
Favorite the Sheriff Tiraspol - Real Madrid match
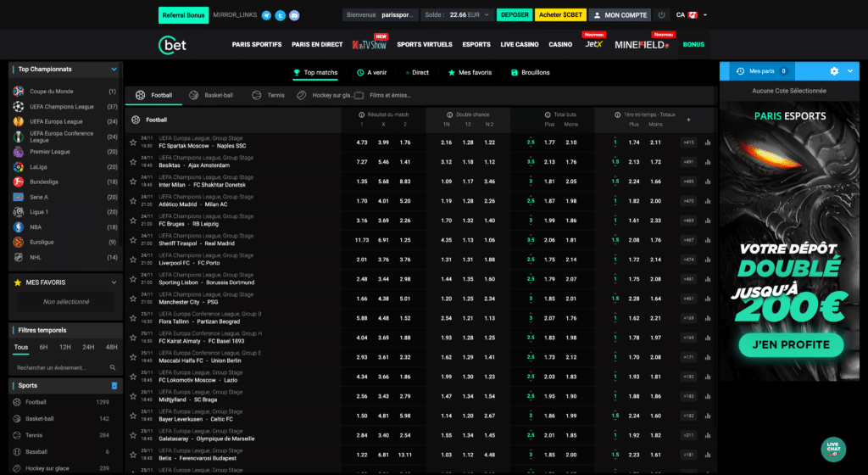133,240
